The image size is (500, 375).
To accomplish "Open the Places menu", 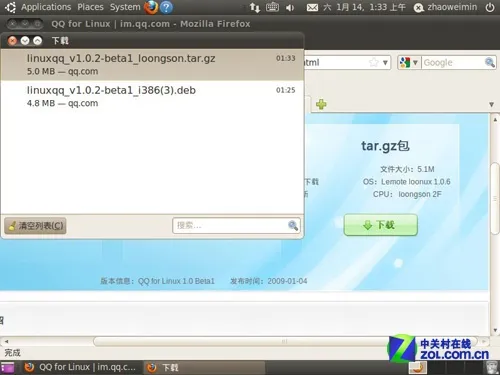I will [x=90, y=7].
